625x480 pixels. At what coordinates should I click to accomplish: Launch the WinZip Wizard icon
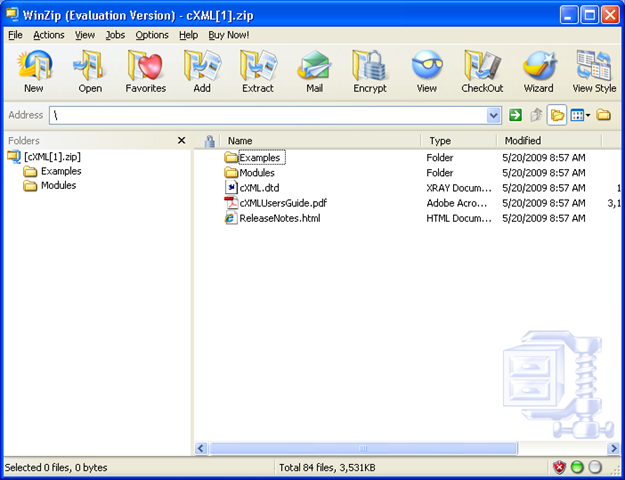coord(539,71)
